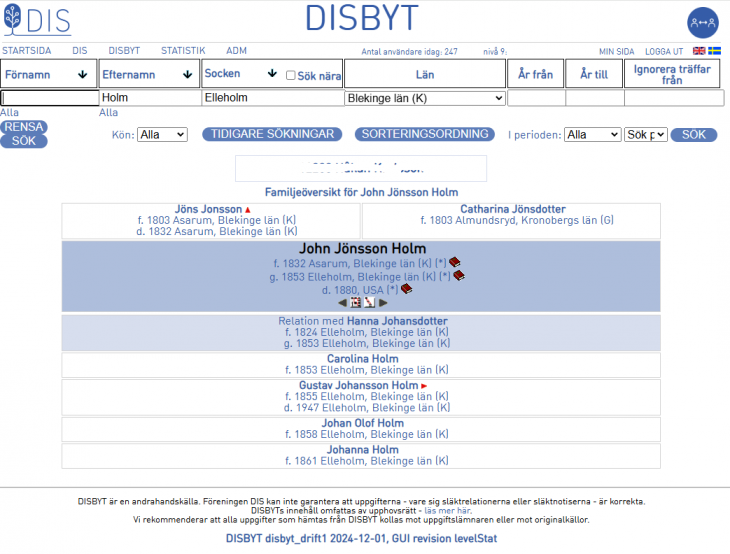Open the STATISTIK menu item
The width and height of the screenshot is (730, 554).
[x=183, y=51]
